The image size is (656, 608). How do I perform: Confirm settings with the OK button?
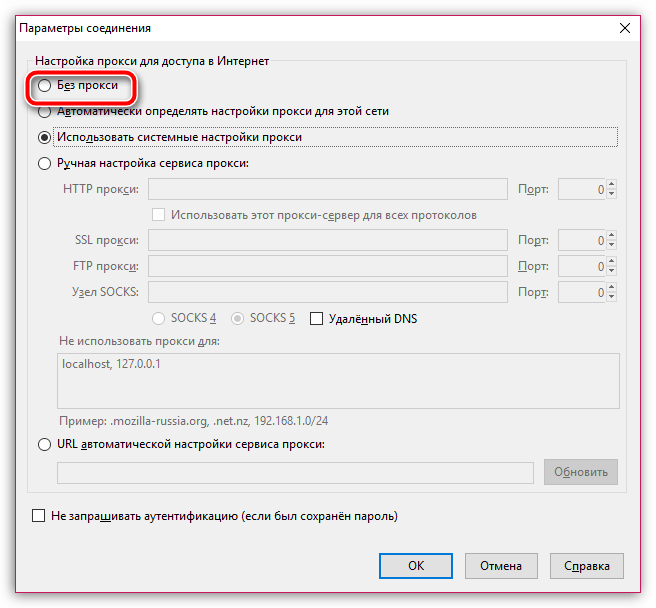[416, 566]
